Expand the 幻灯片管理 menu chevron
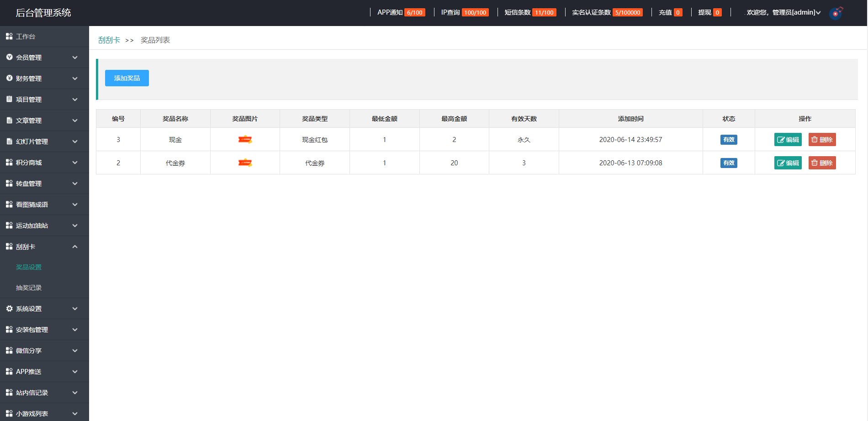The width and height of the screenshot is (868, 421). coord(75,142)
